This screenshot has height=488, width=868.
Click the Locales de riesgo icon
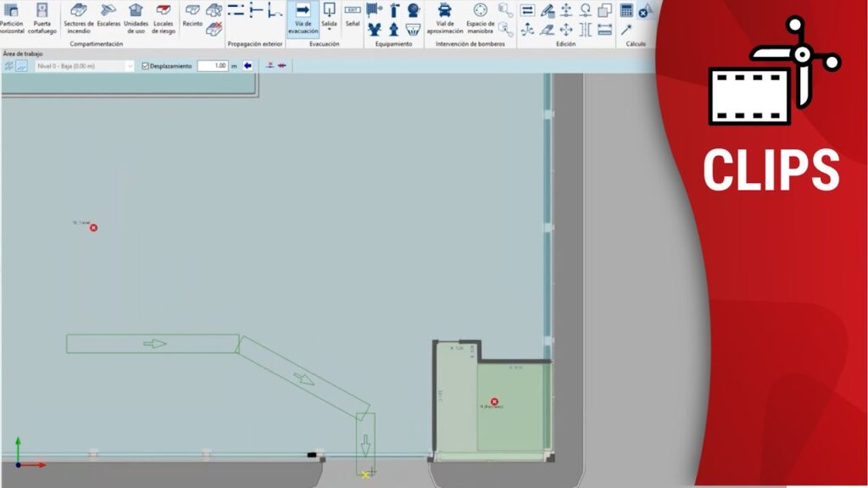(164, 18)
